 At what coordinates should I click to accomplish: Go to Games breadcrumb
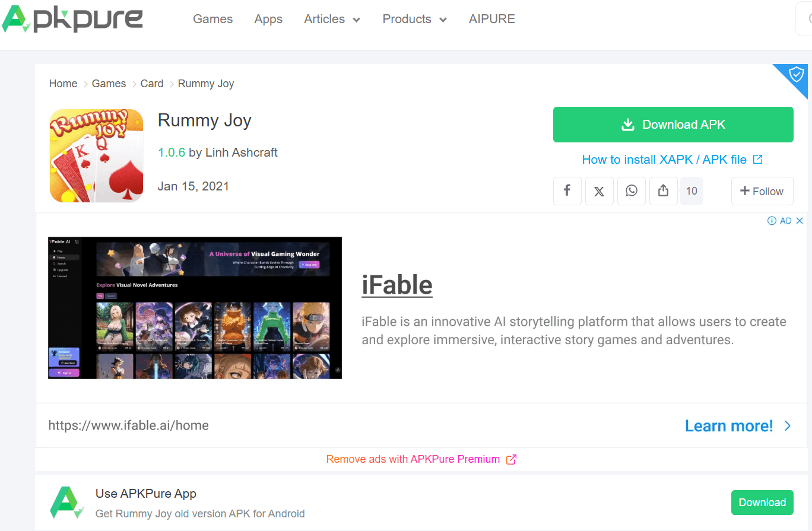109,84
